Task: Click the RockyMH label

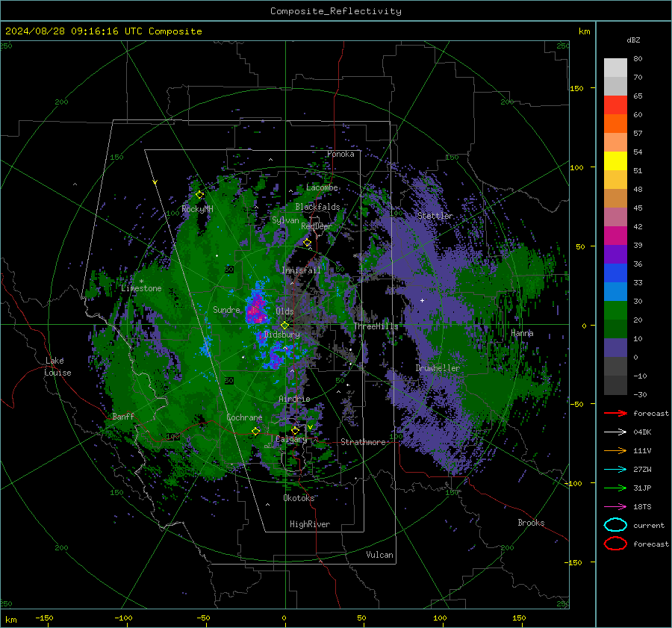Action: click(x=197, y=209)
